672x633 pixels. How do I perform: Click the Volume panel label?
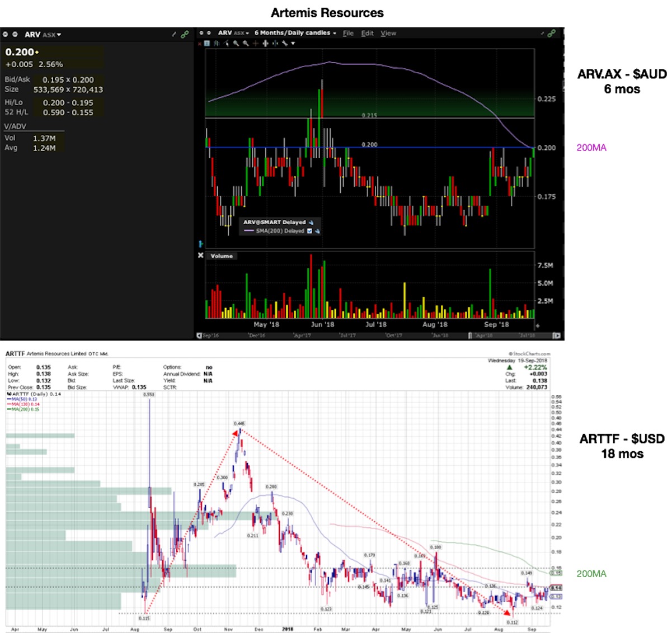click(222, 256)
